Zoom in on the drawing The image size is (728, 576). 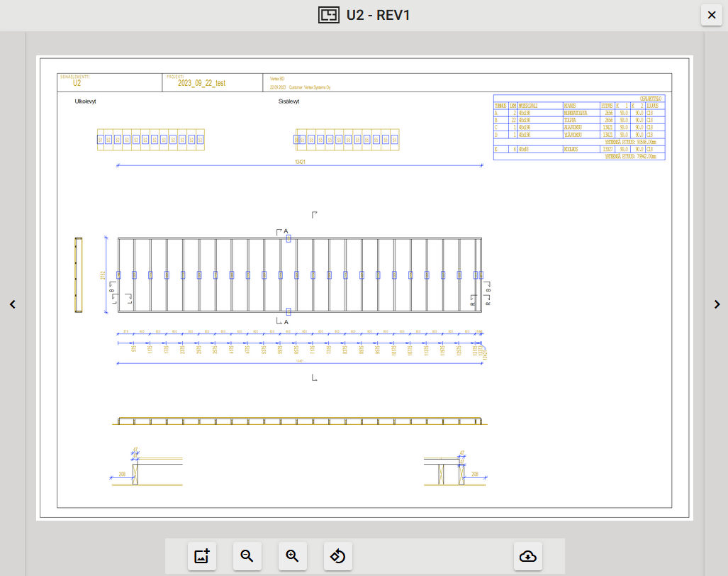293,556
